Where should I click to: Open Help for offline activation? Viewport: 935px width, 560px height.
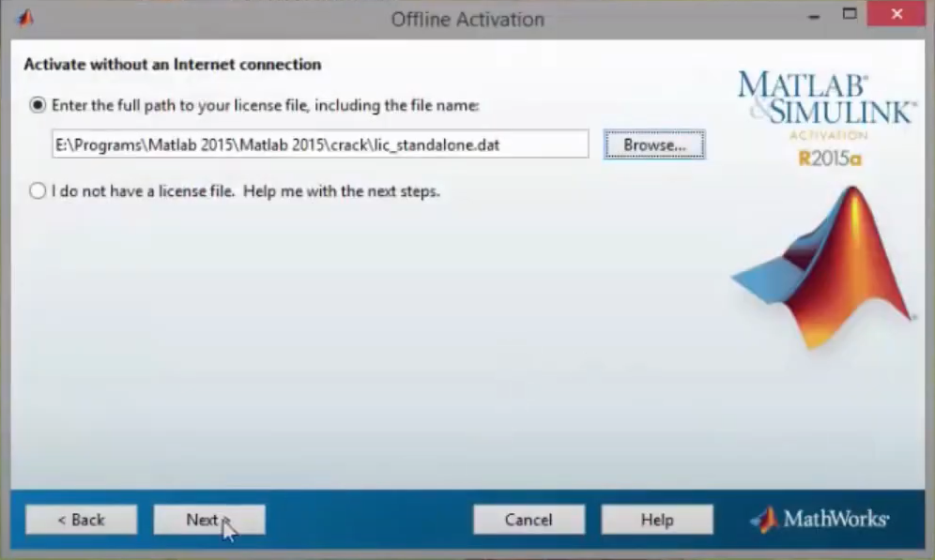[656, 520]
